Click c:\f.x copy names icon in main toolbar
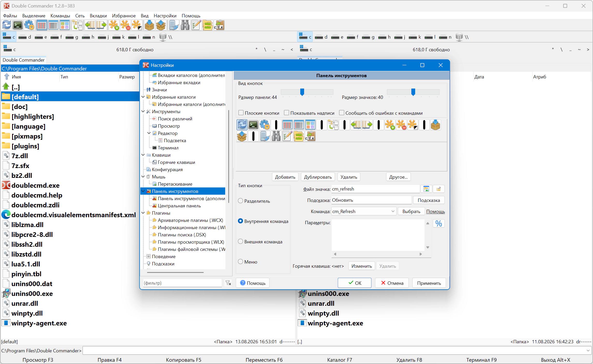The image size is (593, 364). click(219, 25)
